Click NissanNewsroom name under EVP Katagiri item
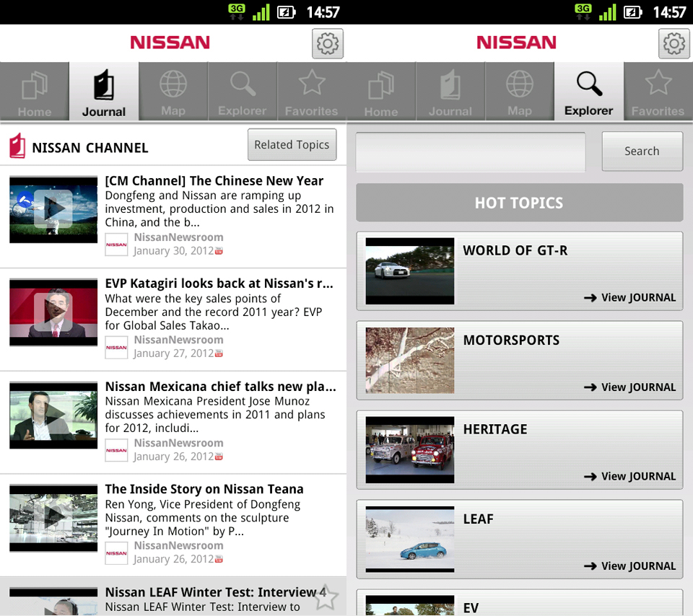The width and height of the screenshot is (693, 616). [178, 340]
